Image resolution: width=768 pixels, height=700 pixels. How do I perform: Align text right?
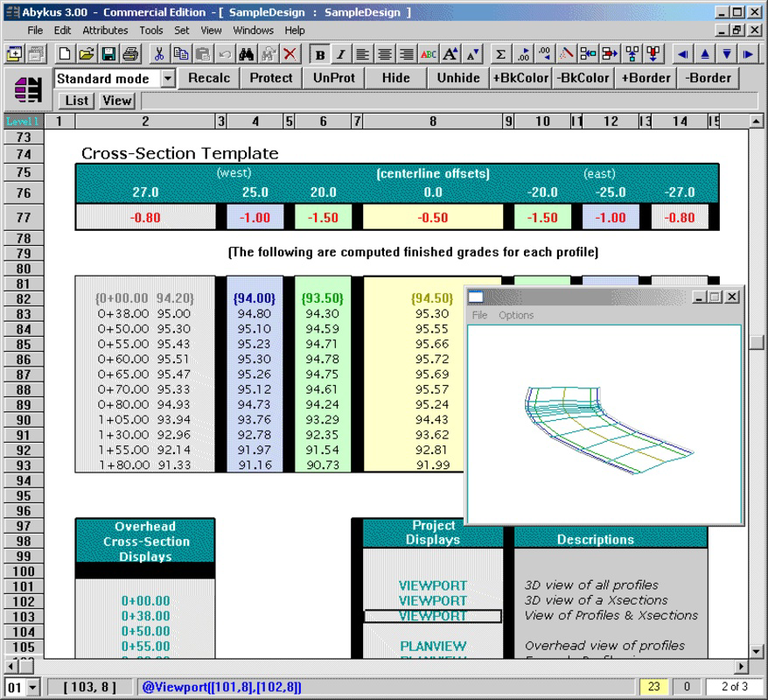407,54
